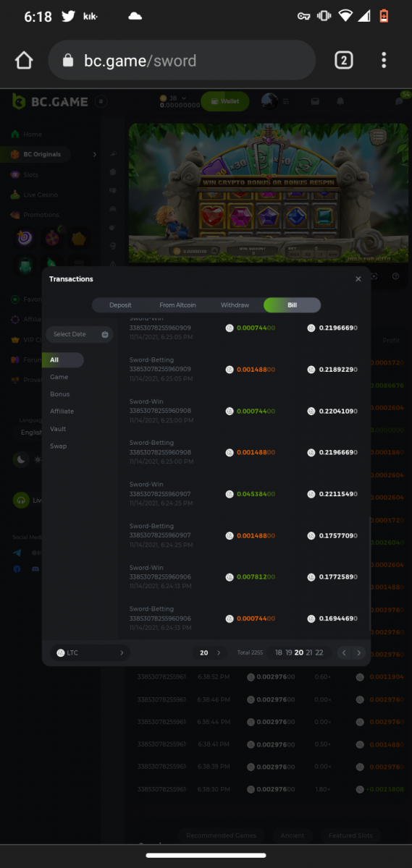The height and width of the screenshot is (868, 412).
Task: Go to next page with the right arrow
Action: click(x=358, y=652)
